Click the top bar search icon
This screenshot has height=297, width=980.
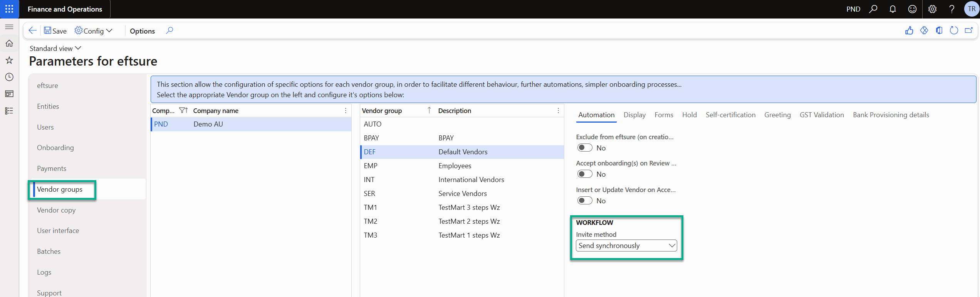click(x=873, y=9)
